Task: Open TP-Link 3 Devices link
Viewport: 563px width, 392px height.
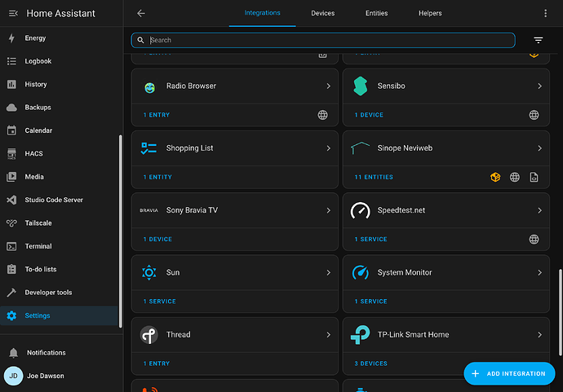Action: (370, 363)
